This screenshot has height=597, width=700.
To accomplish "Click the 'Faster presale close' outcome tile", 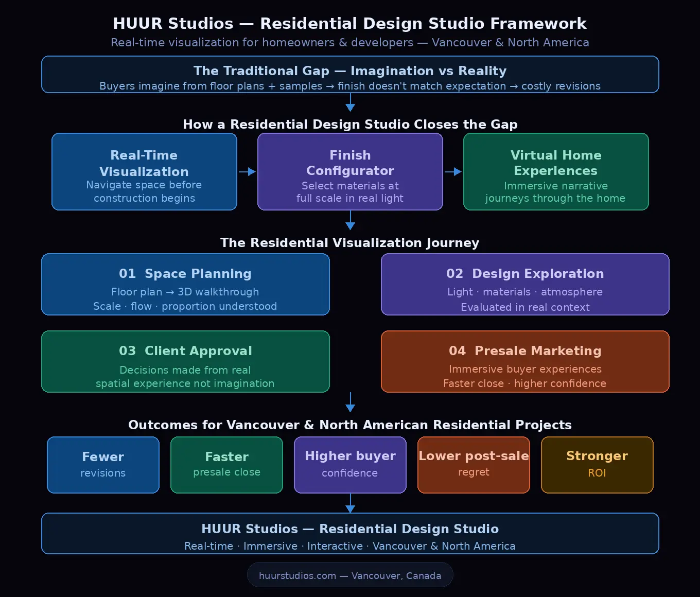I will (x=226, y=465).
